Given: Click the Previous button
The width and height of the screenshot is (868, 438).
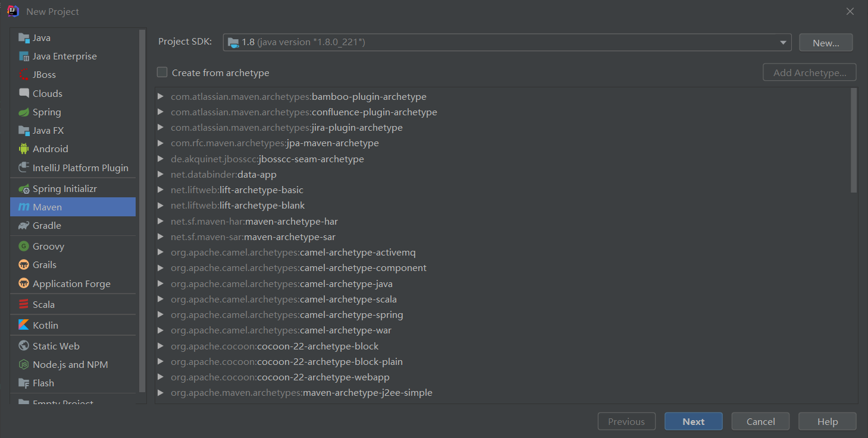Looking at the screenshot, I should [626, 421].
